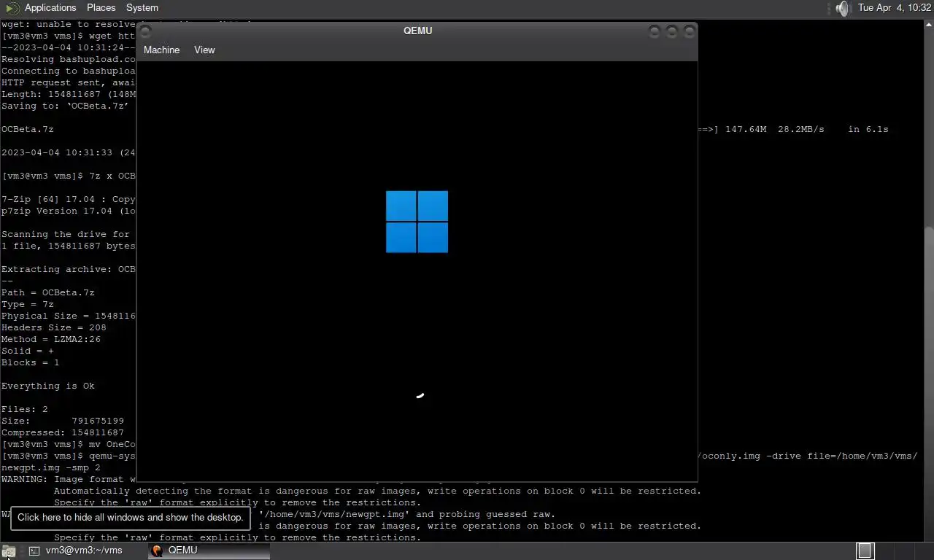Click 'Path = OCBeta.7z' terminal line
Viewport: 934px width, 560px height.
pyautogui.click(x=48, y=292)
